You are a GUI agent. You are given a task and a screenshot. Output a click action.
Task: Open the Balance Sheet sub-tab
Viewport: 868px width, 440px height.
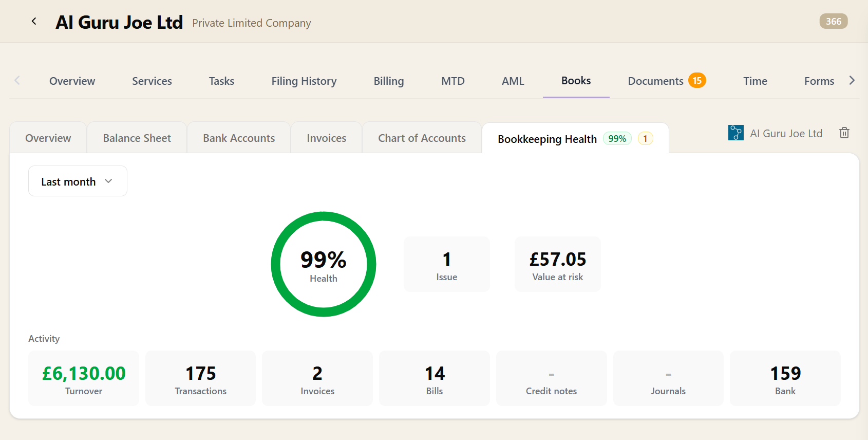(137, 138)
